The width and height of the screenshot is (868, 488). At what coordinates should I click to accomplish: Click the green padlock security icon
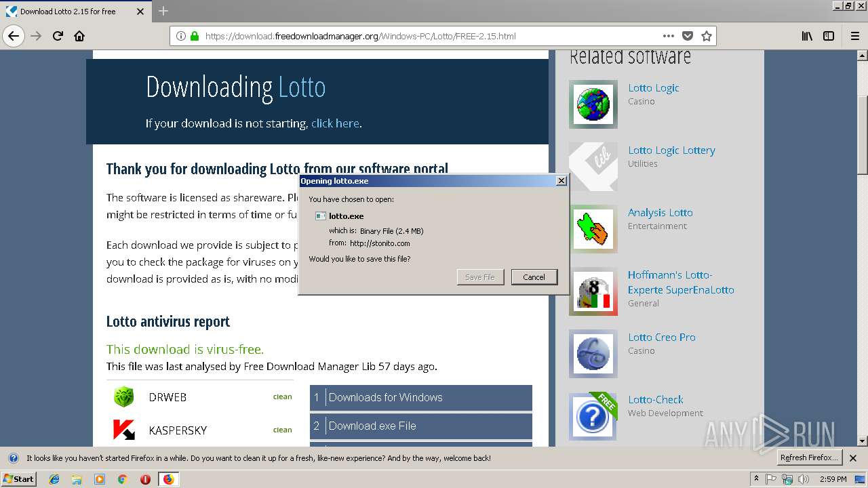click(195, 36)
